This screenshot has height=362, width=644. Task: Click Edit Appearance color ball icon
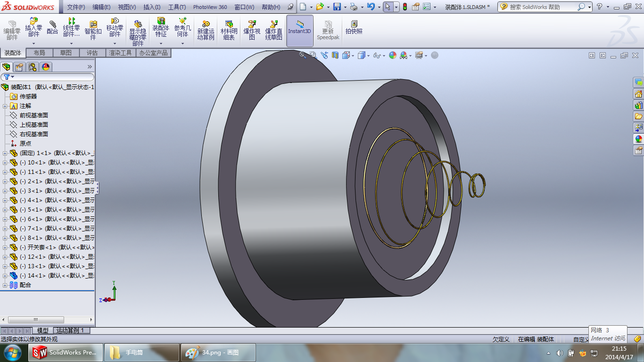tap(392, 55)
